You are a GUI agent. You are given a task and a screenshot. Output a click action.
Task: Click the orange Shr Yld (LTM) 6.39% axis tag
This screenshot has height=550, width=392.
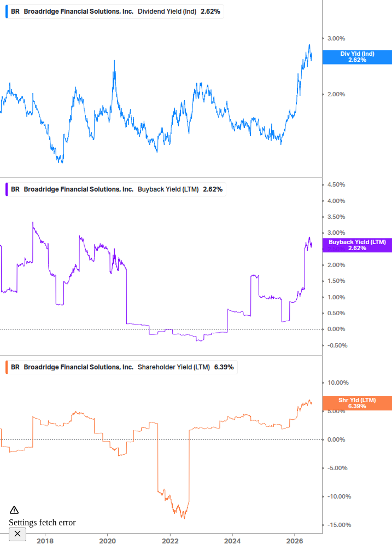pos(357,403)
